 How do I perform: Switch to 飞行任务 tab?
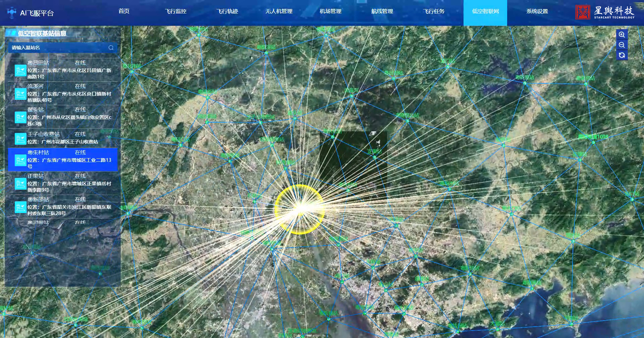tap(434, 11)
